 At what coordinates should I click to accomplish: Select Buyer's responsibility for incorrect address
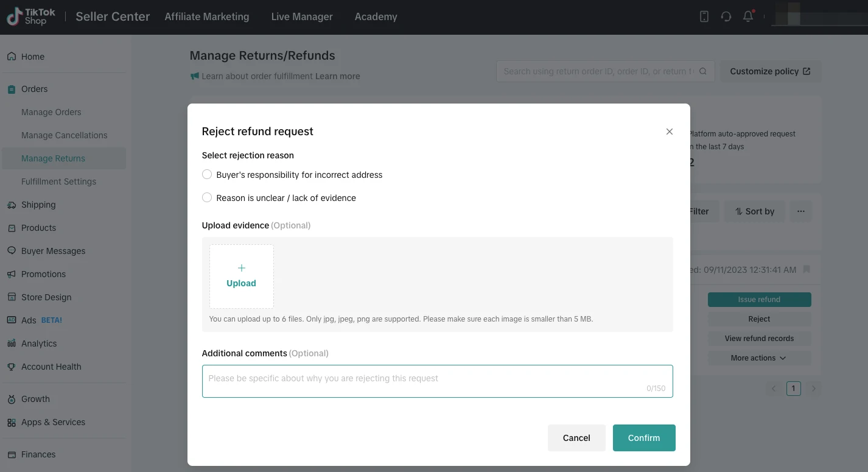click(207, 175)
